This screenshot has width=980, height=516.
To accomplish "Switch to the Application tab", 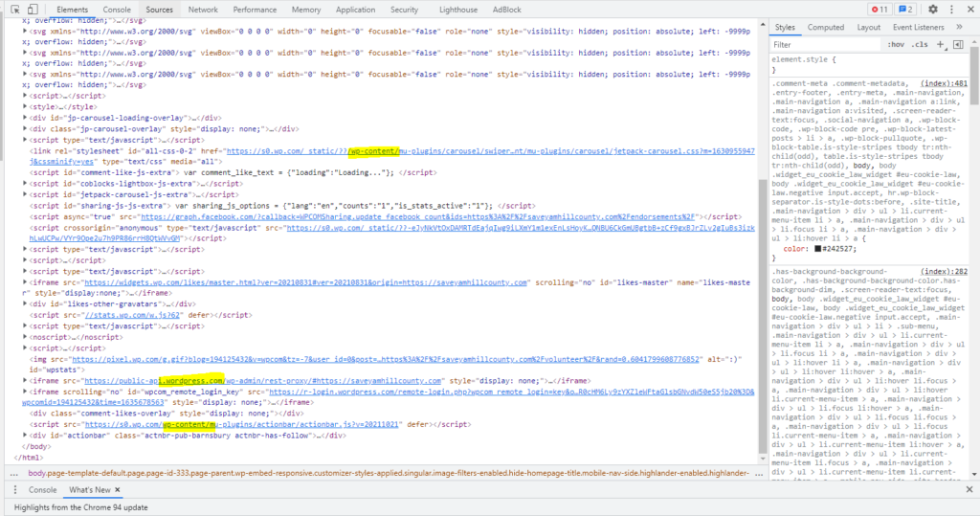I will [x=355, y=10].
